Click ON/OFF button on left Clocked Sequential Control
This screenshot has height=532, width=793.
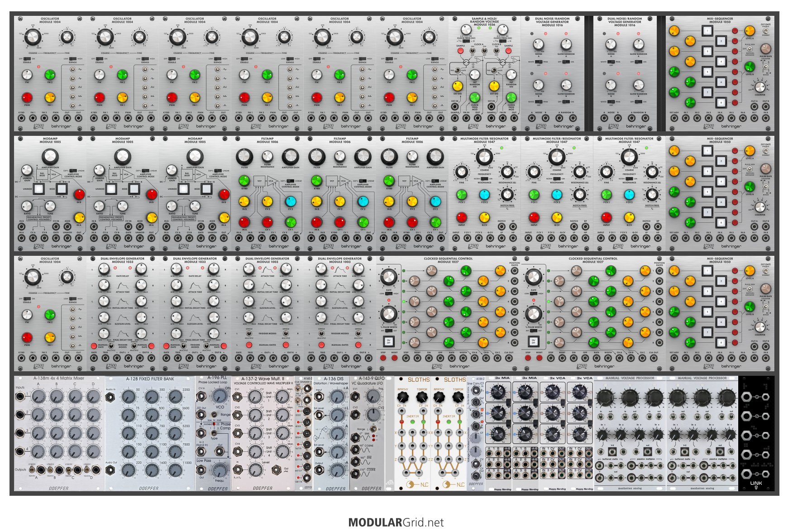(388, 341)
